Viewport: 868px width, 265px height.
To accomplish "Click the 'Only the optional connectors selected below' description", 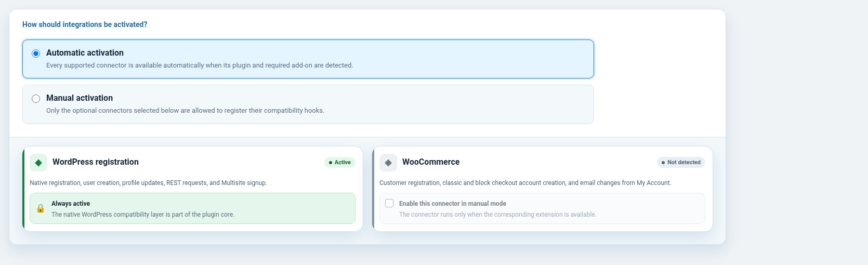I will (x=185, y=111).
